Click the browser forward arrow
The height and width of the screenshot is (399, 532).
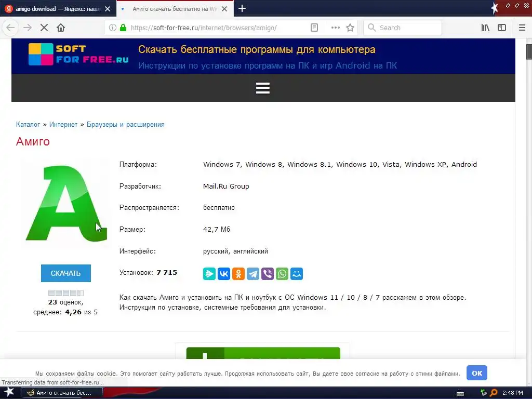tap(28, 28)
